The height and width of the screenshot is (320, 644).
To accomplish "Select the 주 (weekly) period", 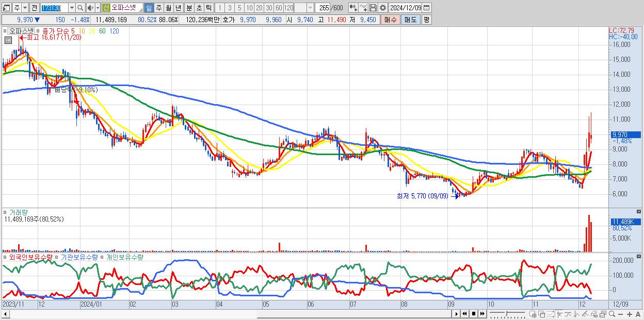I will pyautogui.click(x=158, y=8).
